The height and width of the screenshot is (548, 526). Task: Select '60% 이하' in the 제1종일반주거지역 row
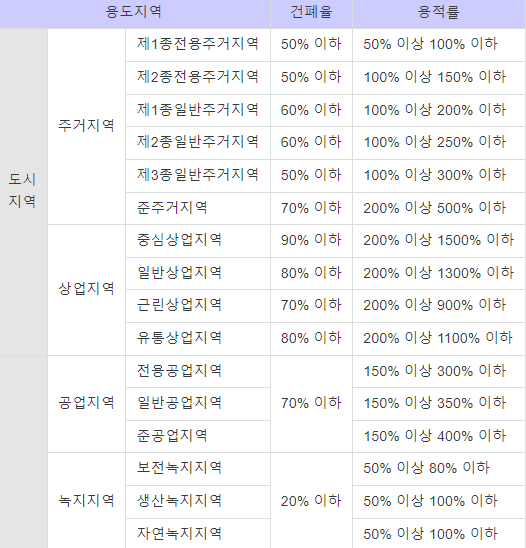pyautogui.click(x=311, y=110)
